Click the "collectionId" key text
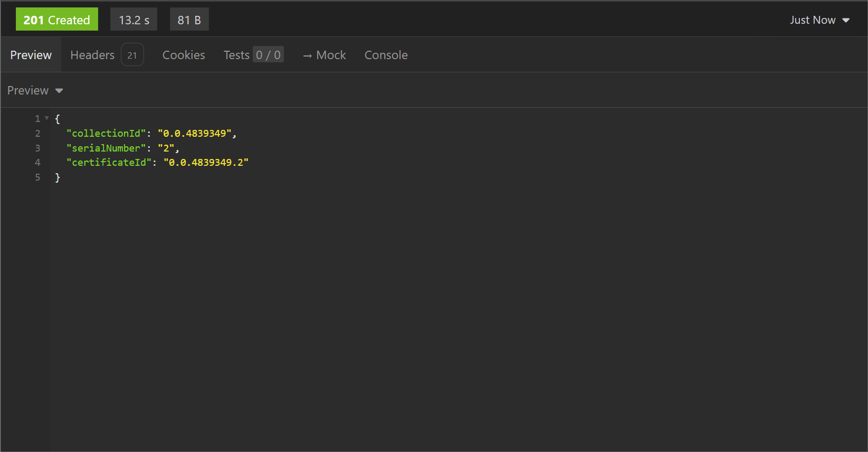This screenshot has height=452, width=868. (106, 133)
